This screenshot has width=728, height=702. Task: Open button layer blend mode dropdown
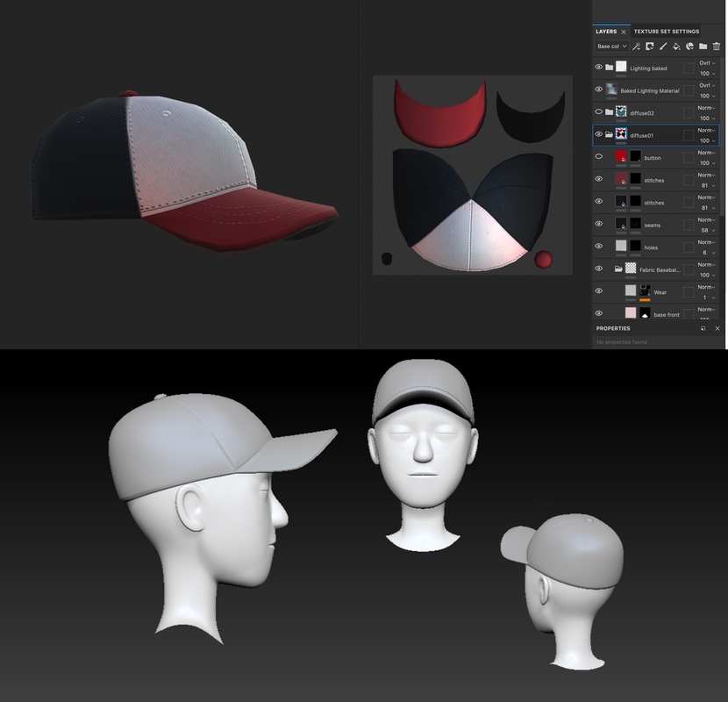click(707, 153)
